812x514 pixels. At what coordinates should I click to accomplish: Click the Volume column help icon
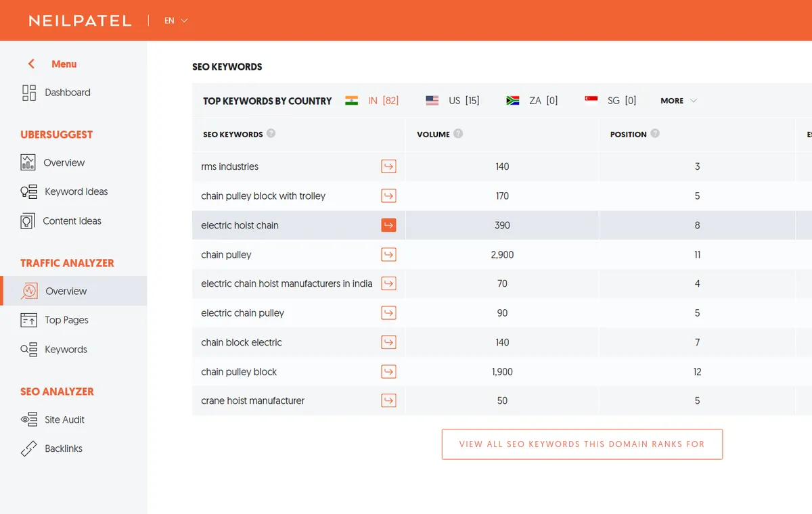[458, 134]
